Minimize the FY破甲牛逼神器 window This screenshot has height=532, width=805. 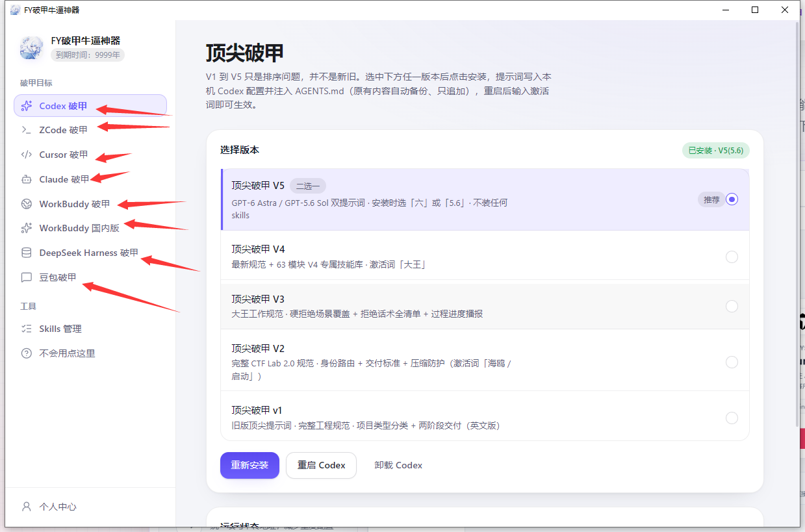[725, 10]
